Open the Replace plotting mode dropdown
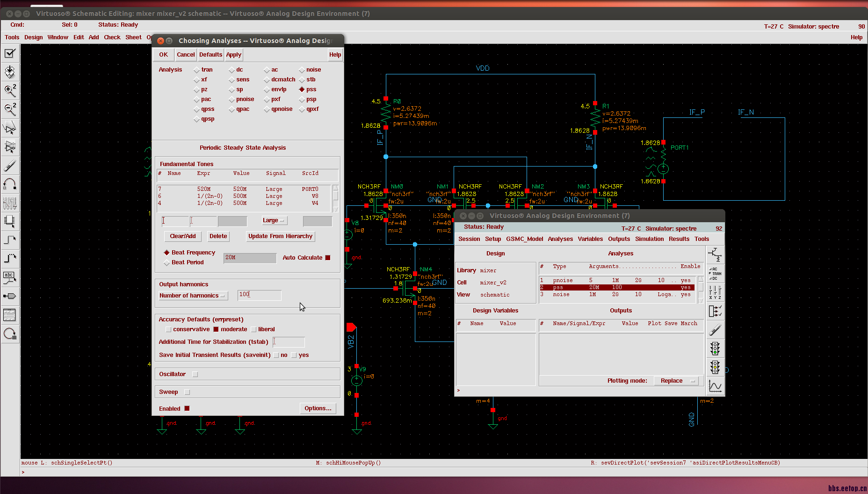 pos(677,381)
